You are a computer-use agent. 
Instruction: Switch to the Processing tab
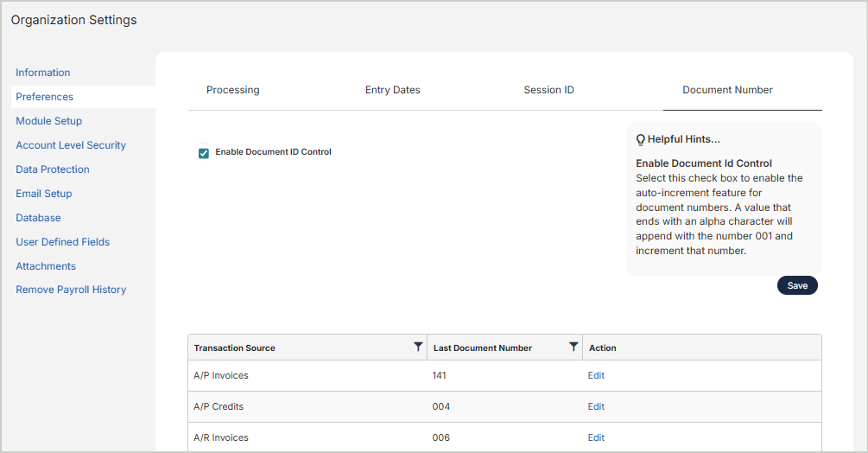point(232,90)
